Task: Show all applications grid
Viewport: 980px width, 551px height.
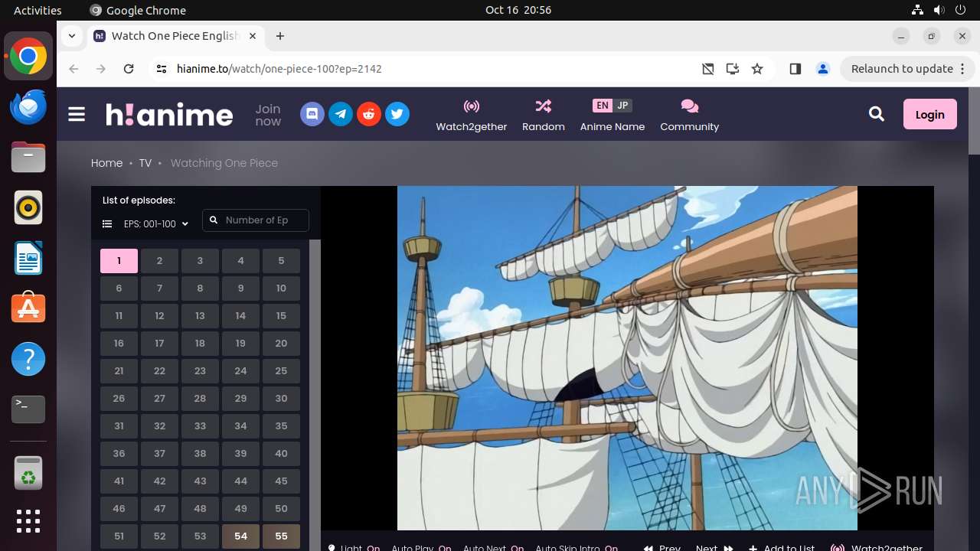Action: [x=28, y=521]
